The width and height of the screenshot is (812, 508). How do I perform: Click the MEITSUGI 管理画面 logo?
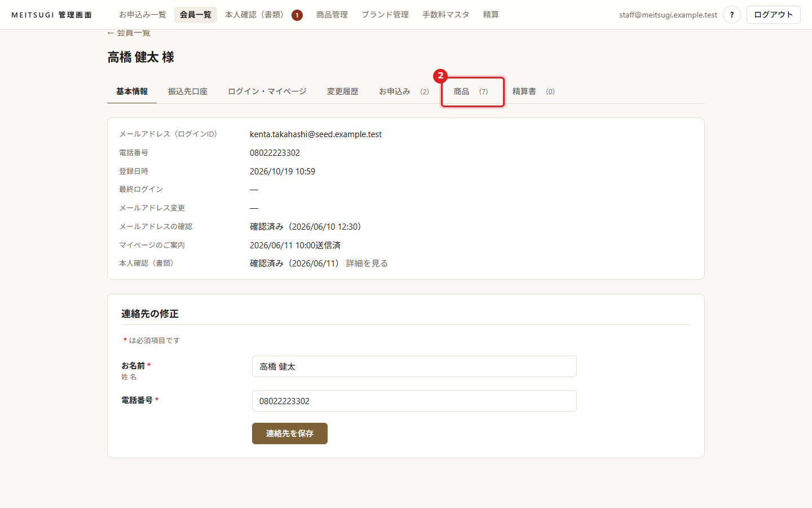52,15
